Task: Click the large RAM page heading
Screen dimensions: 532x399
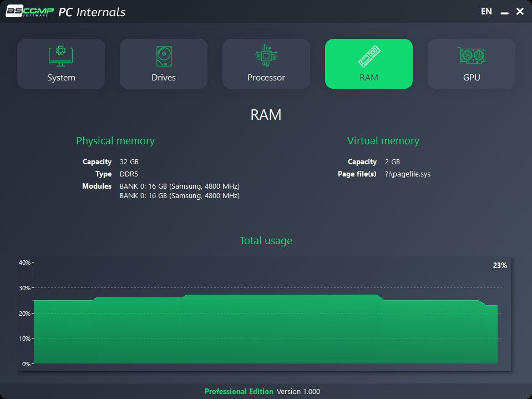Action: point(266,115)
